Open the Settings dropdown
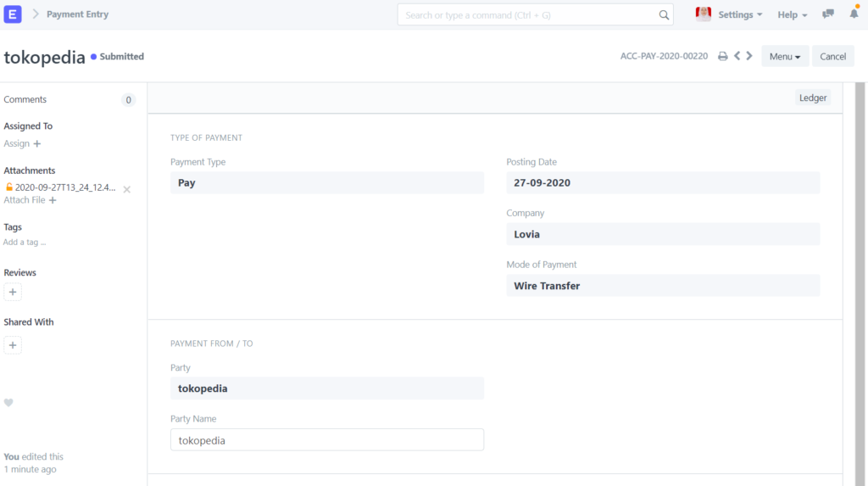The width and height of the screenshot is (868, 486). coord(740,15)
